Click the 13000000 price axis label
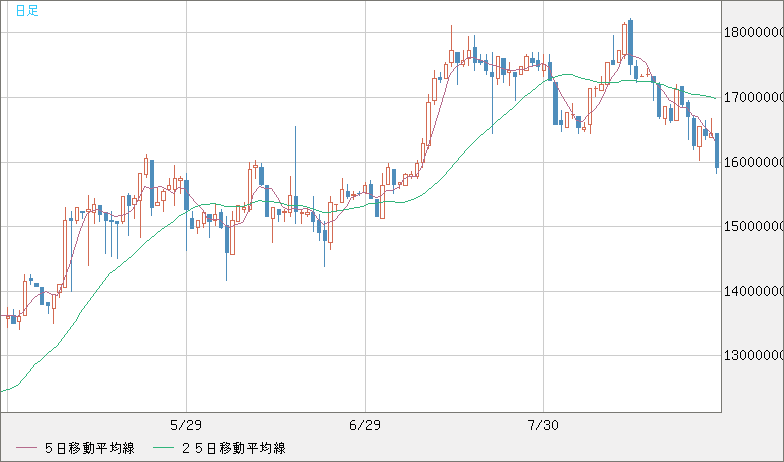Viewport: 784px width, 462px height. [754, 356]
